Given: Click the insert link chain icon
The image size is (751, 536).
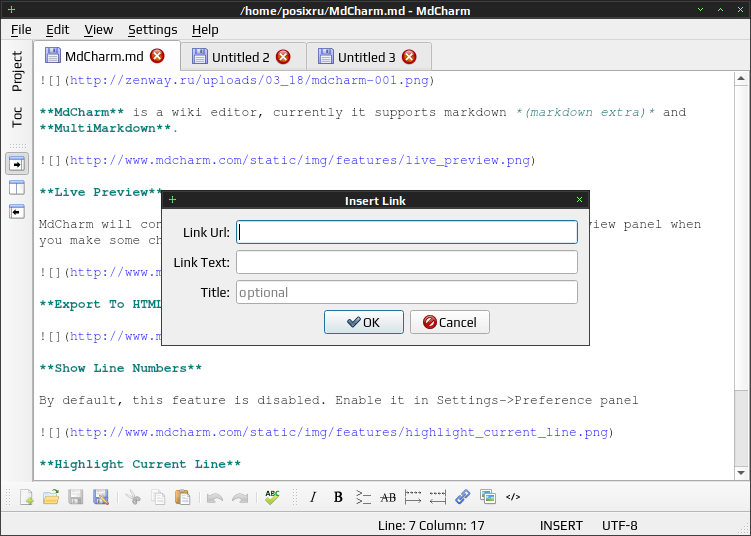Looking at the screenshot, I should click(x=463, y=497).
